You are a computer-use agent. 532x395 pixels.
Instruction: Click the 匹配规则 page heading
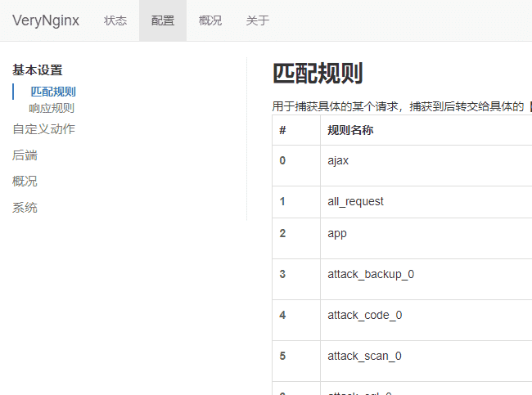click(318, 73)
